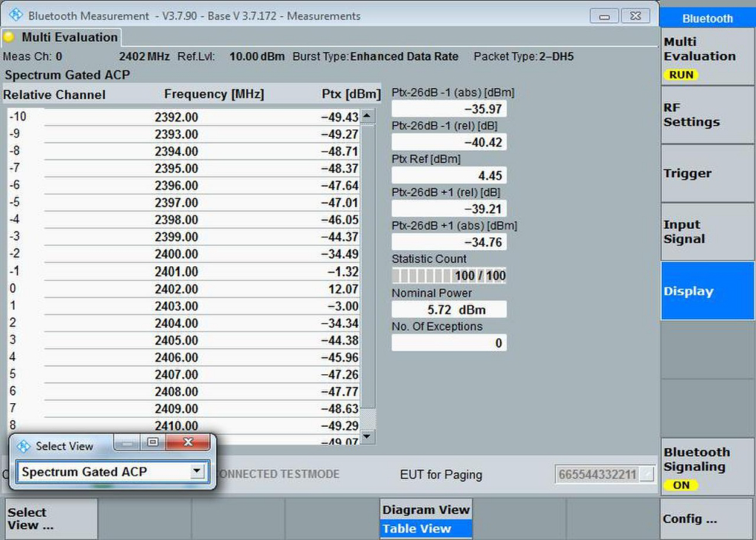This screenshot has width=756, height=540.
Task: Click the Ptx-26dB +1 (rel) value -39.21
Action: [448, 209]
